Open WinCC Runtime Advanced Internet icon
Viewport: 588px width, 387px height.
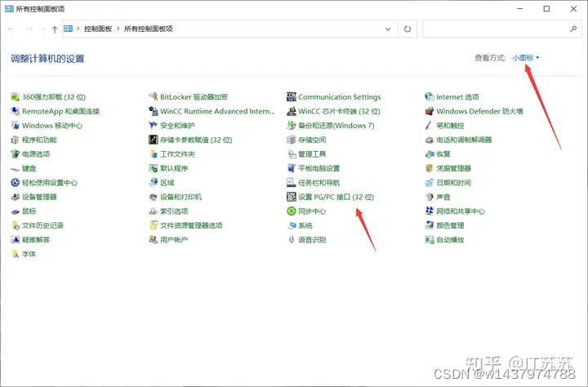(153, 111)
